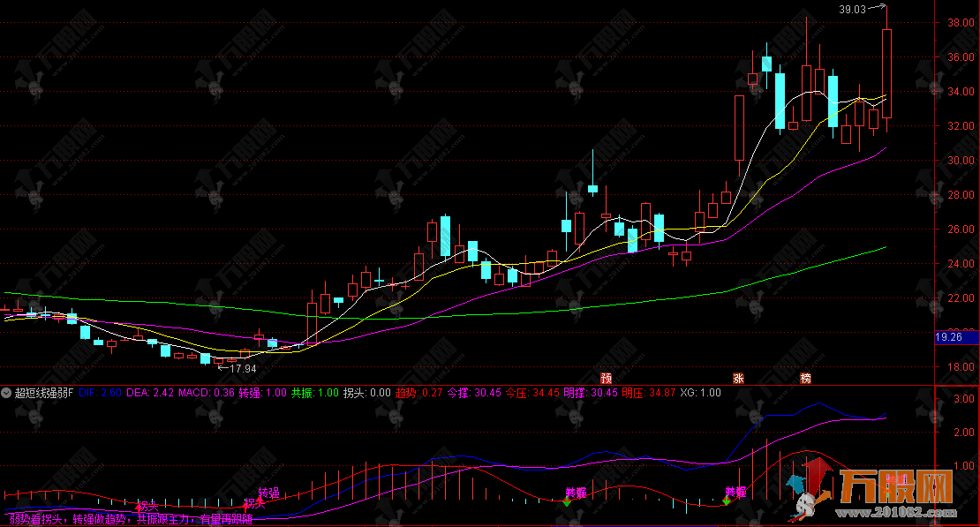Click the 22.00 price axis label
Viewport: 980px width, 527px height.
pyautogui.click(x=961, y=298)
